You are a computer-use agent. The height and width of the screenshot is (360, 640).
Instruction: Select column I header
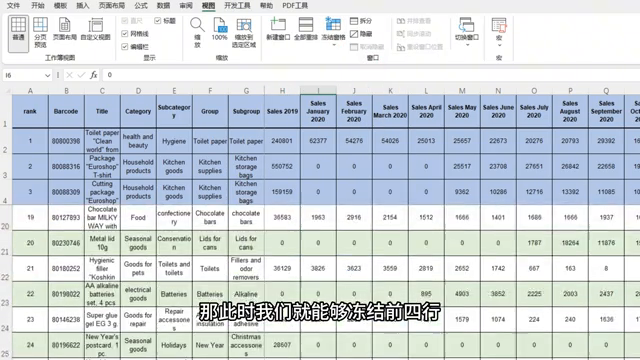pos(318,91)
